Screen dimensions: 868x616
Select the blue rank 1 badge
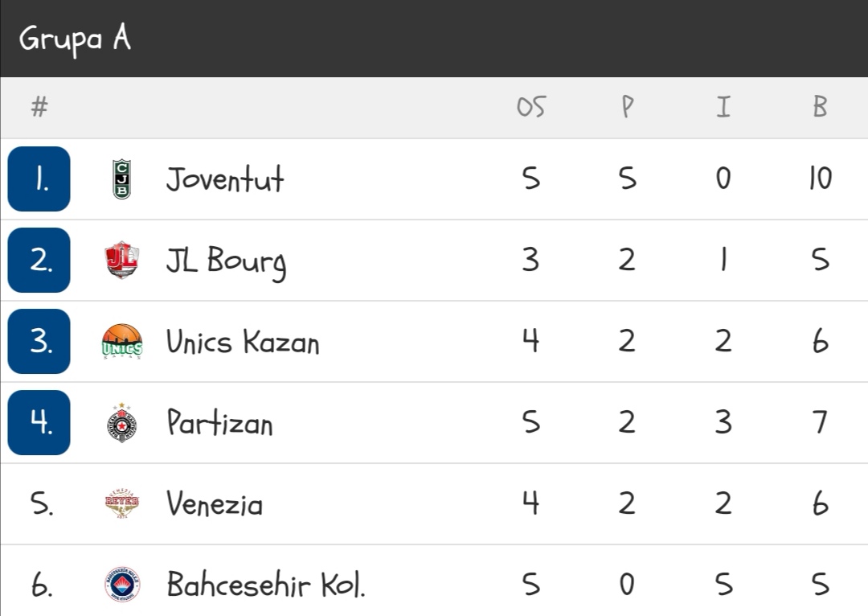39,179
